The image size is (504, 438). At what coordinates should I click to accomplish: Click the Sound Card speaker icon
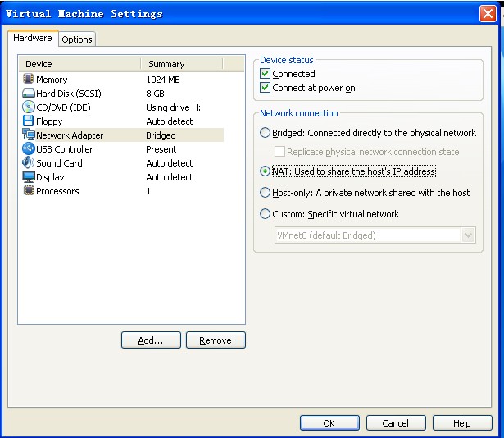29,163
